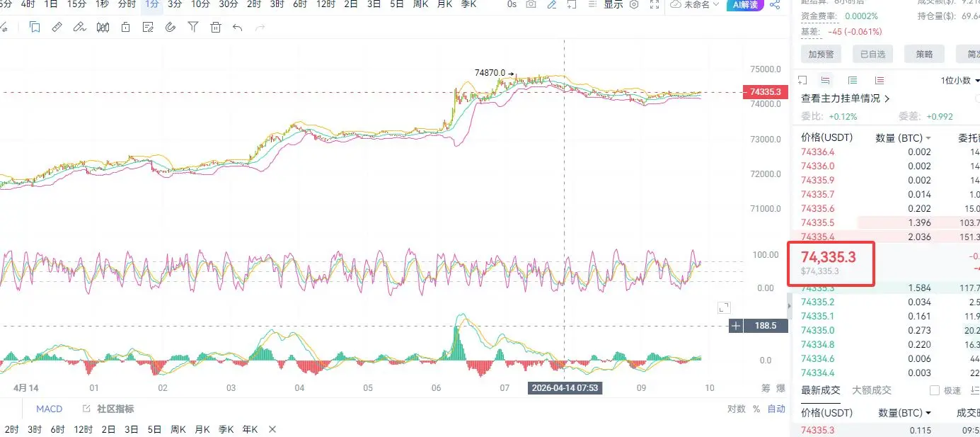
Task: Enter fullscreen chart mode
Action: click(655, 4)
